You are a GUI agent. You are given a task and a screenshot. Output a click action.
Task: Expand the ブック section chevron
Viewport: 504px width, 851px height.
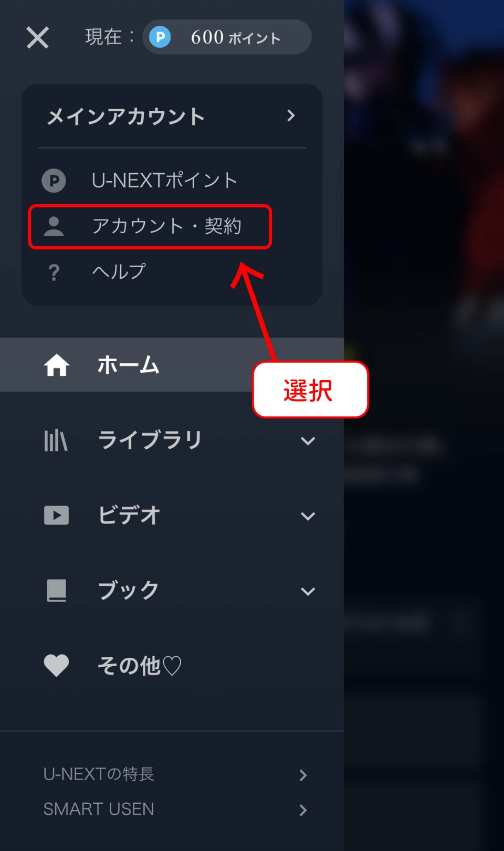(308, 591)
